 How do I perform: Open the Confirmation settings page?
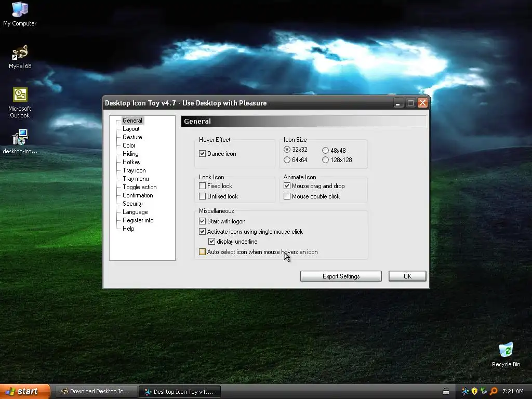(138, 195)
